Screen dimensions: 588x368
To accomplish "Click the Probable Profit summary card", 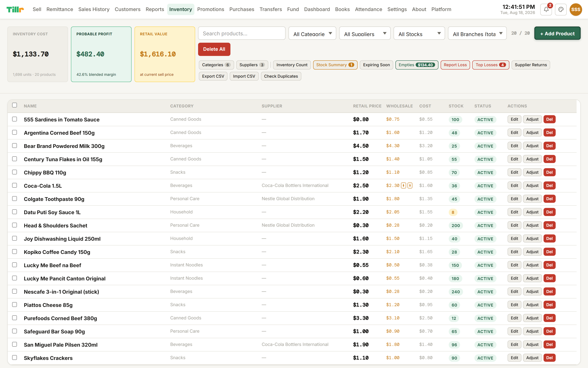I will point(101,54).
